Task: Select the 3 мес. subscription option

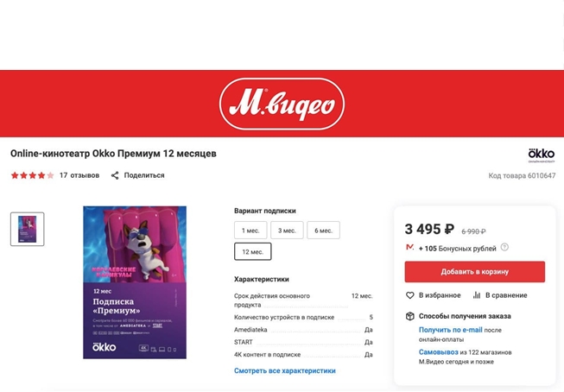Action: pos(287,231)
